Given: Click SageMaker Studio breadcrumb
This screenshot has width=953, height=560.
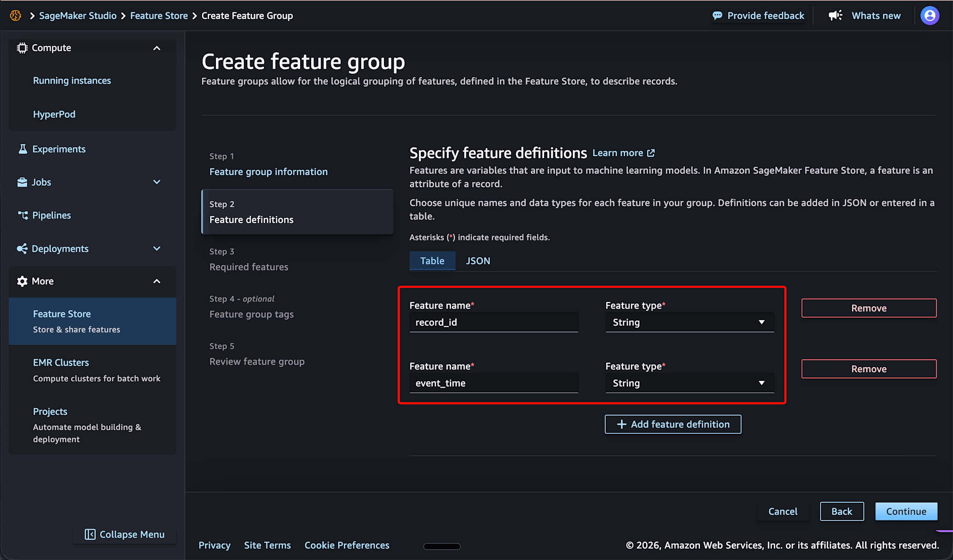Looking at the screenshot, I should coord(78,16).
